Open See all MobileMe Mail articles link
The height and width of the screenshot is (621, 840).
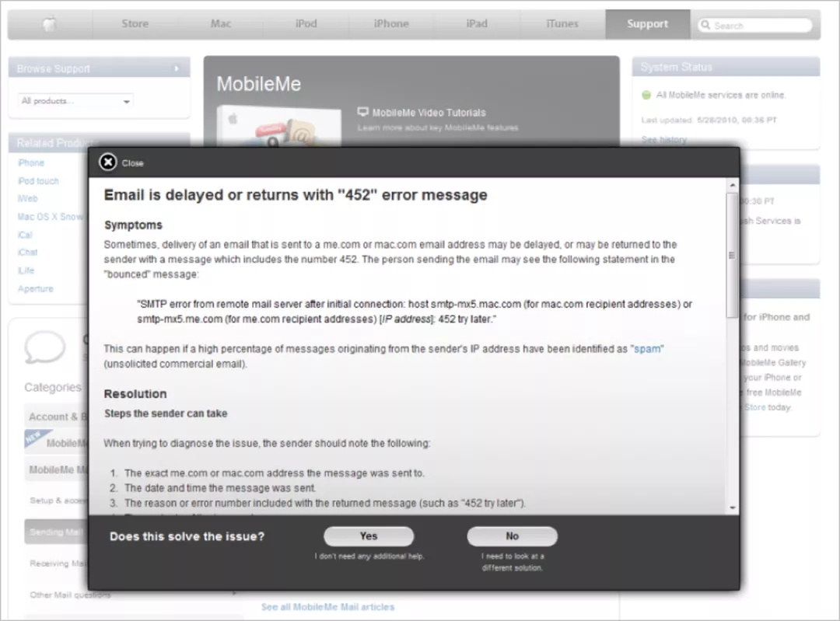pos(328,606)
